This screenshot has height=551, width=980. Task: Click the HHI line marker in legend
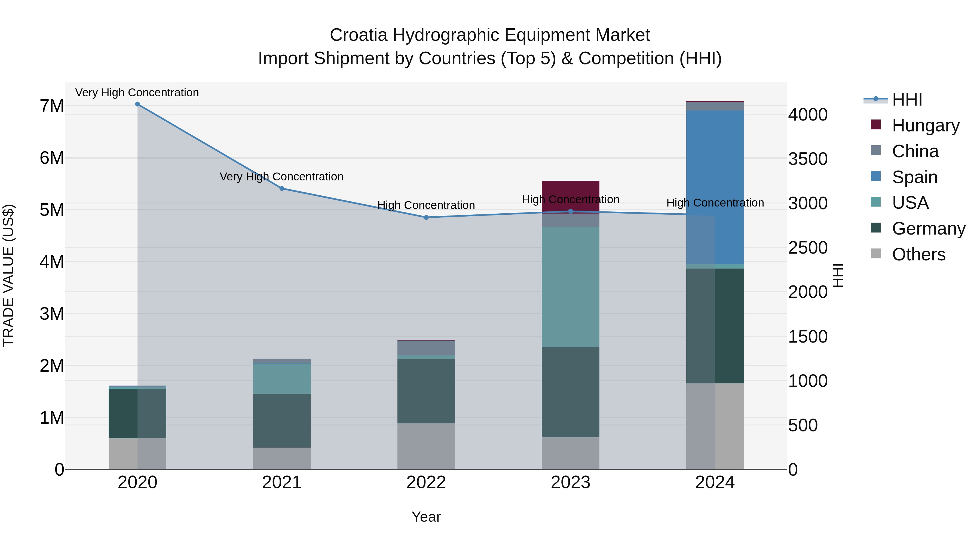click(876, 99)
